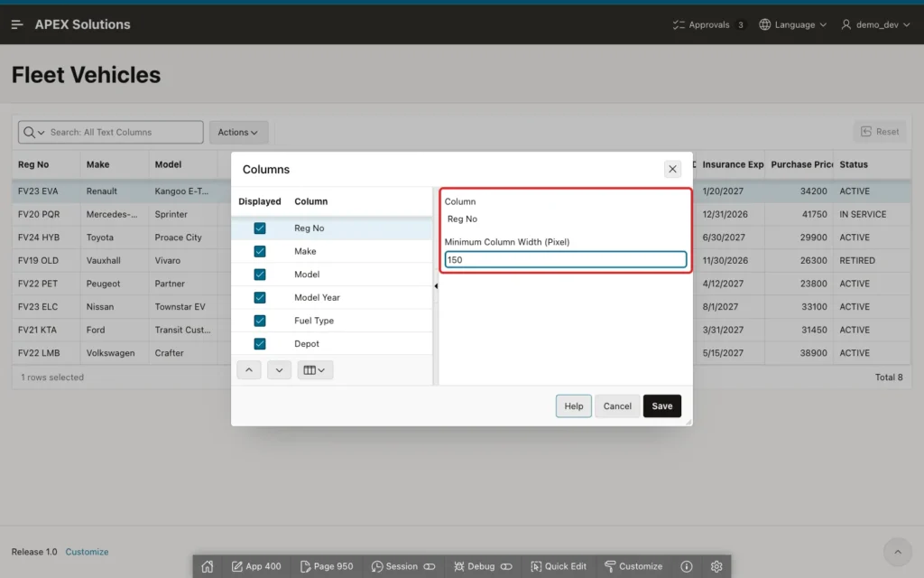The width and height of the screenshot is (924, 578).
Task: Click the Make grid column header
Action: [x=115, y=164]
